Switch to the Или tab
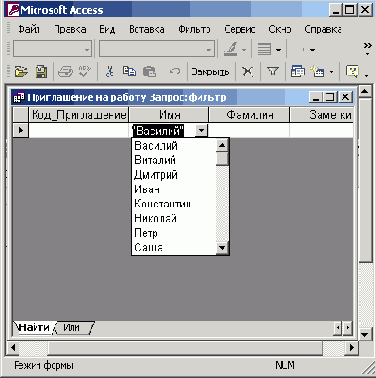The image size is (376, 378). point(72,328)
